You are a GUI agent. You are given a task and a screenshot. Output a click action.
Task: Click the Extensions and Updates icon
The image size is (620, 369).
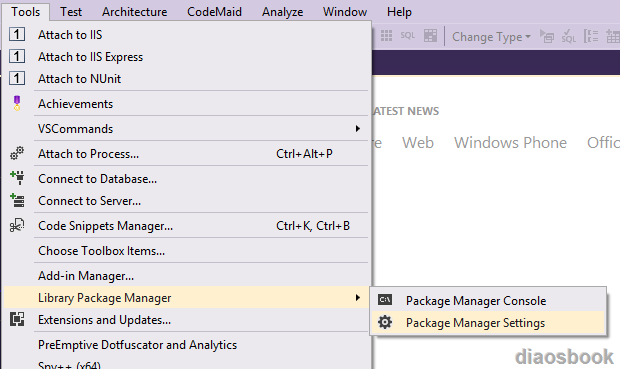point(17,319)
